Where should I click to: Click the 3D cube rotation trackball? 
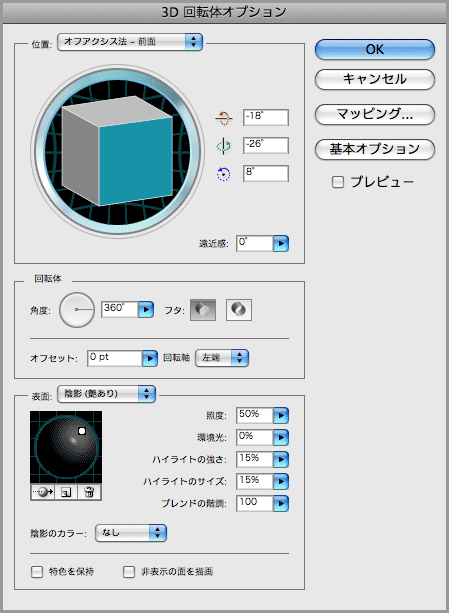pos(117,151)
